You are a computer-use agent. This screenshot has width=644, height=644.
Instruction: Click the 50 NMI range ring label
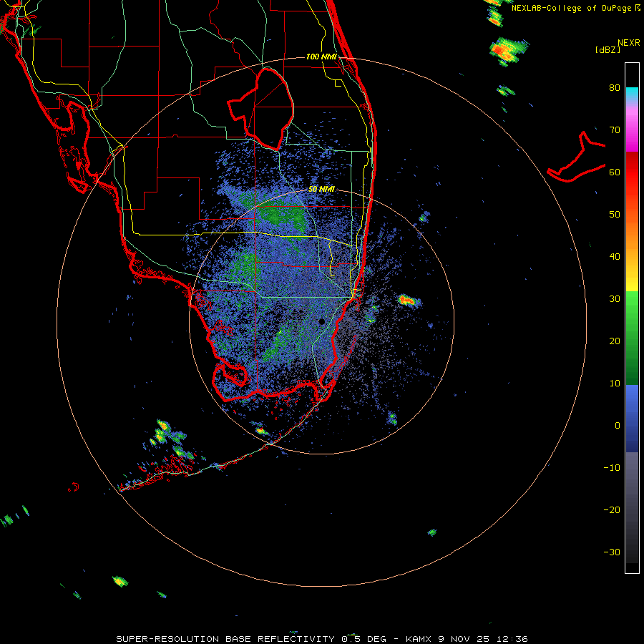coord(321,190)
